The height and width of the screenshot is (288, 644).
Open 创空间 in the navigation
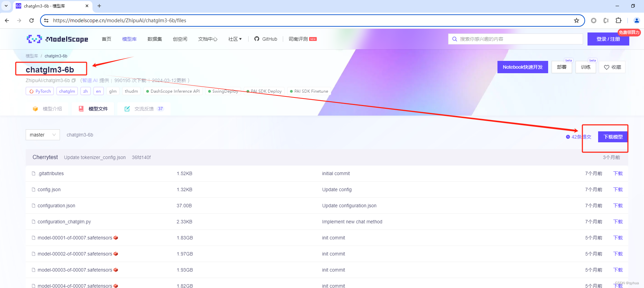(180, 39)
